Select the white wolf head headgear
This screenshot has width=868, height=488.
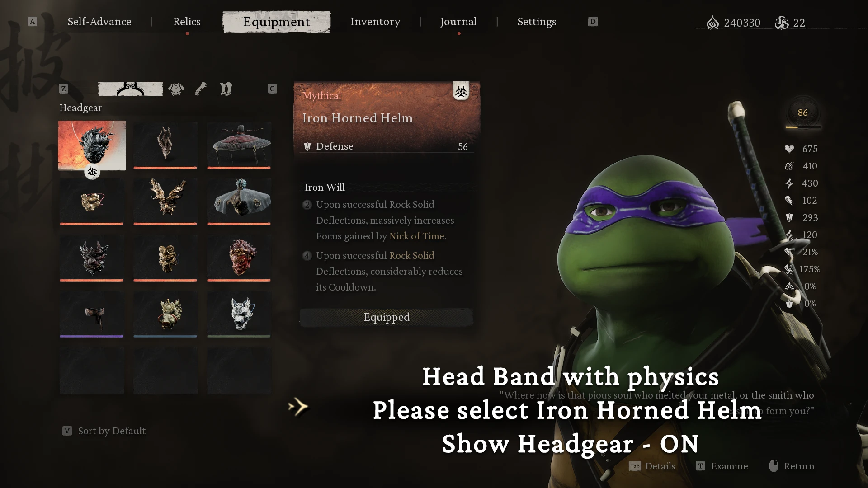(x=239, y=314)
